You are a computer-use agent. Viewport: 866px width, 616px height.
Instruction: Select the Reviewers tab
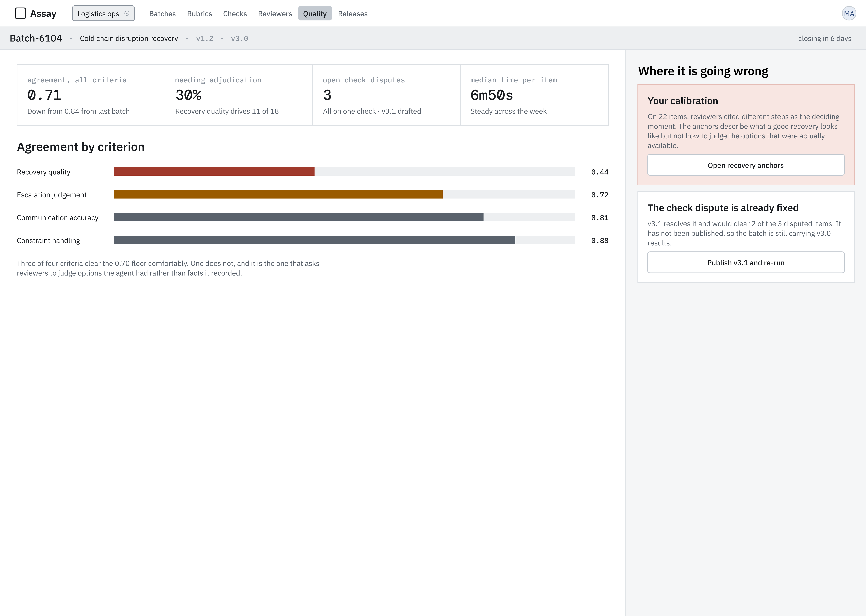pos(275,14)
